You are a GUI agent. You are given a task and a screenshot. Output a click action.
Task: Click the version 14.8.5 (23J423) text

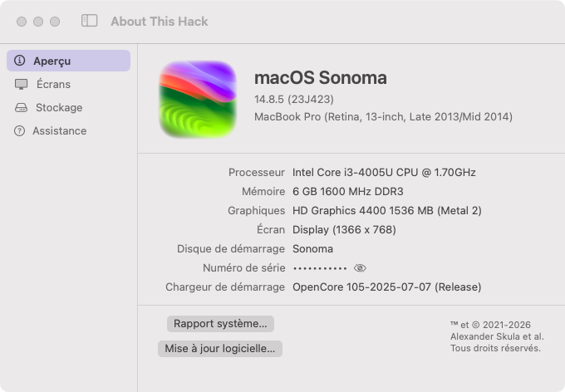(294, 100)
